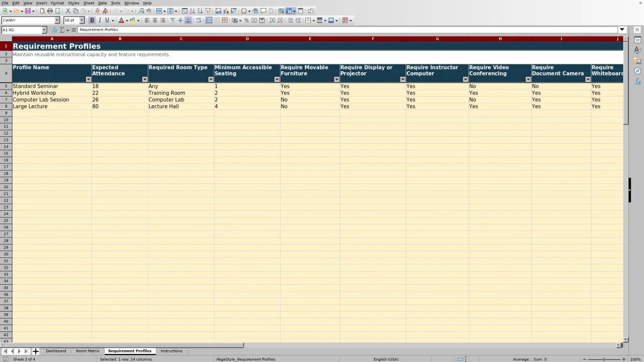The height and width of the screenshot is (362, 644).
Task: Click the add new sheet plus icon
Action: coord(36,351)
